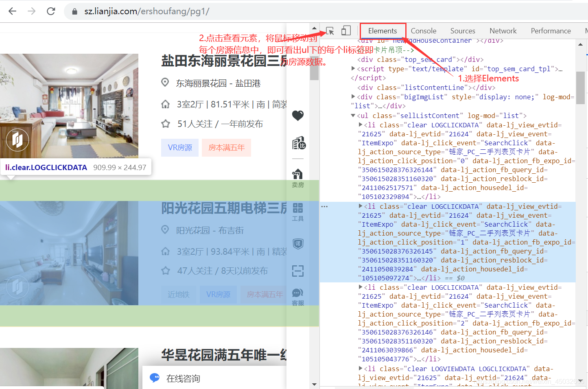Expand the bigImgList div node

point(353,97)
